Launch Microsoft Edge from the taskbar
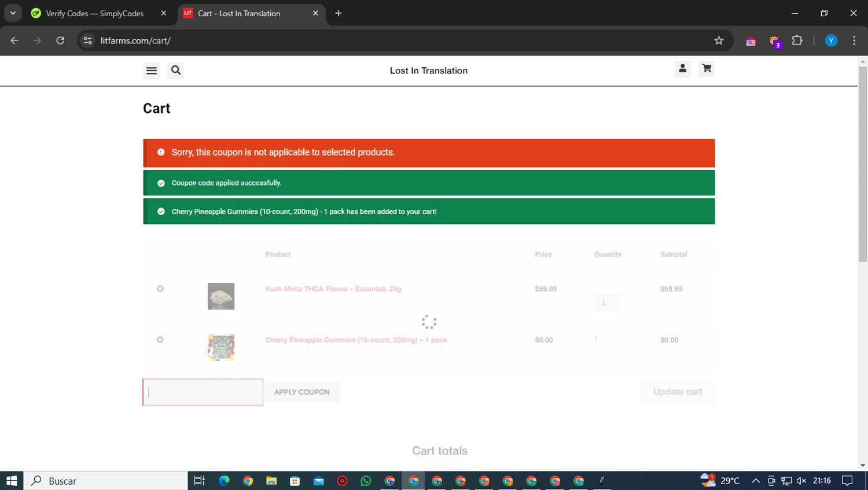868x490 pixels. (x=224, y=481)
